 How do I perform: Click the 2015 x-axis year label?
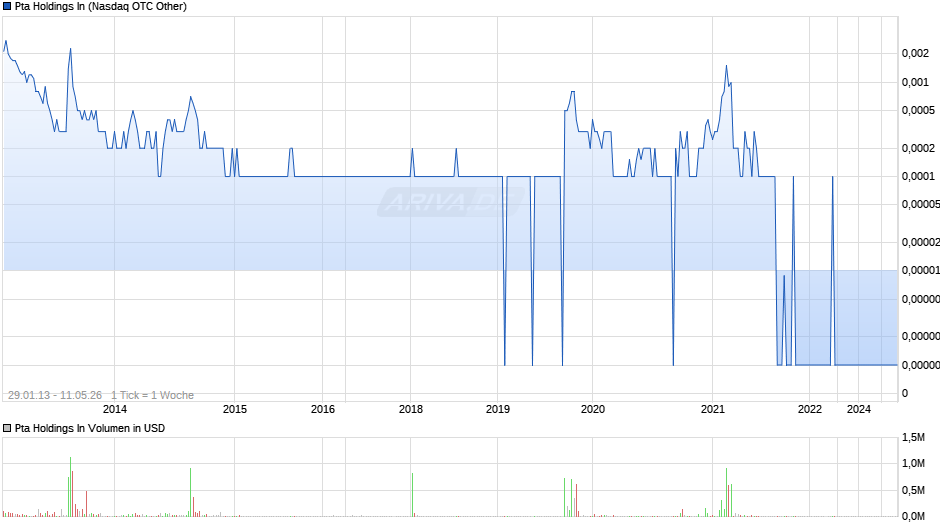(x=234, y=409)
